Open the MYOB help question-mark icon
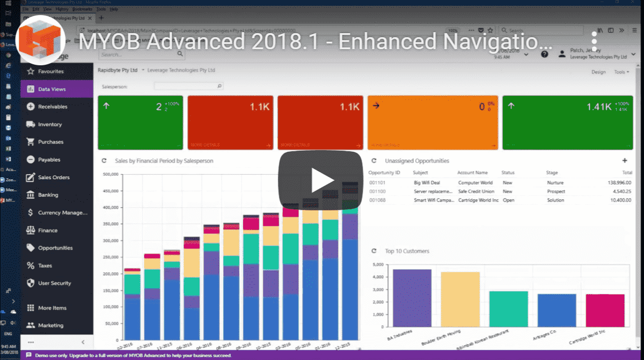Image resolution: width=644 pixels, height=360 pixels. [545, 54]
